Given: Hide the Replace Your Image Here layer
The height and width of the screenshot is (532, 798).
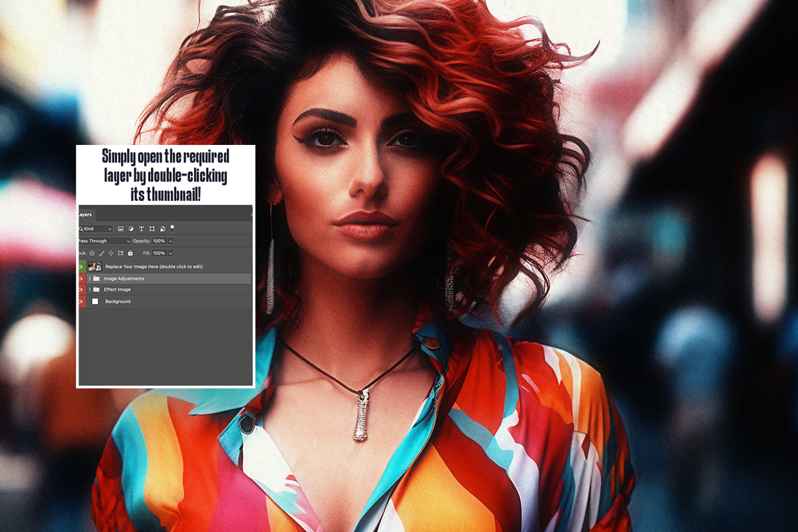Looking at the screenshot, I should [81, 267].
